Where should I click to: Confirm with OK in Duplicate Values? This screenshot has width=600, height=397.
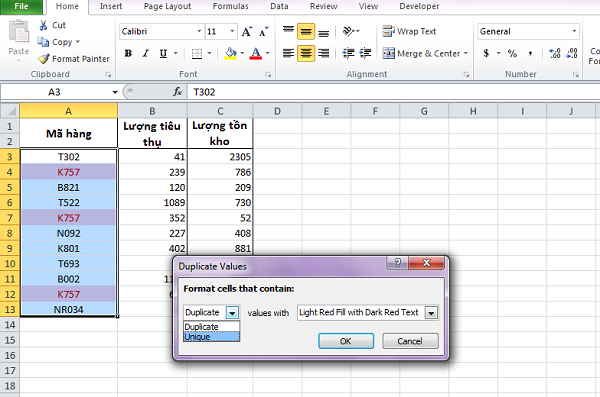346,341
